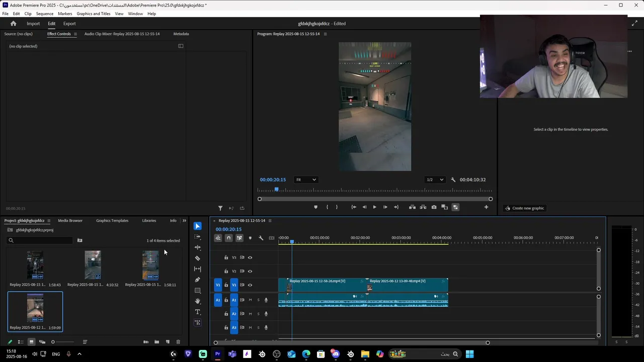Select the Rectangle tool
Screen dimensions: 644x362
pyautogui.click(x=198, y=291)
